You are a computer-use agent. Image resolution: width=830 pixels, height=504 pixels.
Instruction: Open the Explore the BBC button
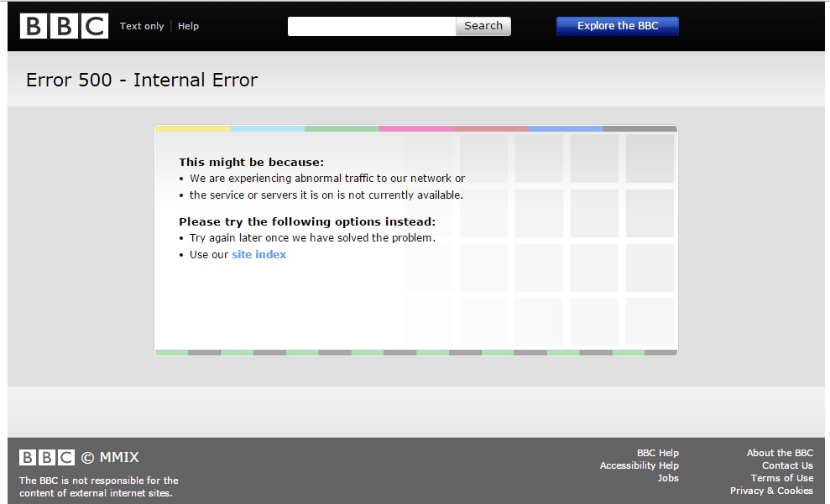click(x=617, y=26)
